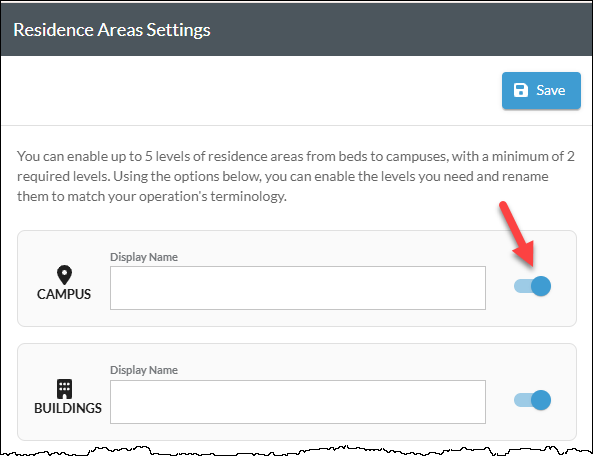Screen dimensions: 593x456
Task: Click the light track of Buildings switch
Action: pyautogui.click(x=522, y=400)
